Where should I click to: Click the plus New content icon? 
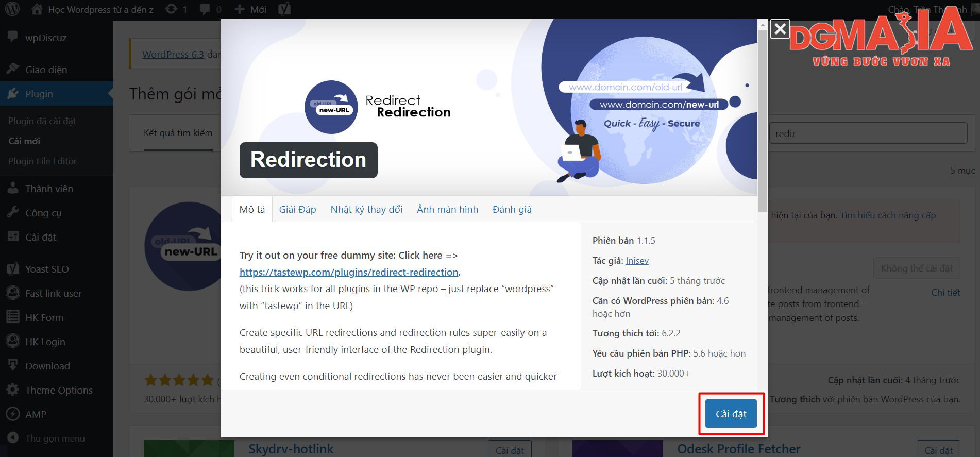239,9
